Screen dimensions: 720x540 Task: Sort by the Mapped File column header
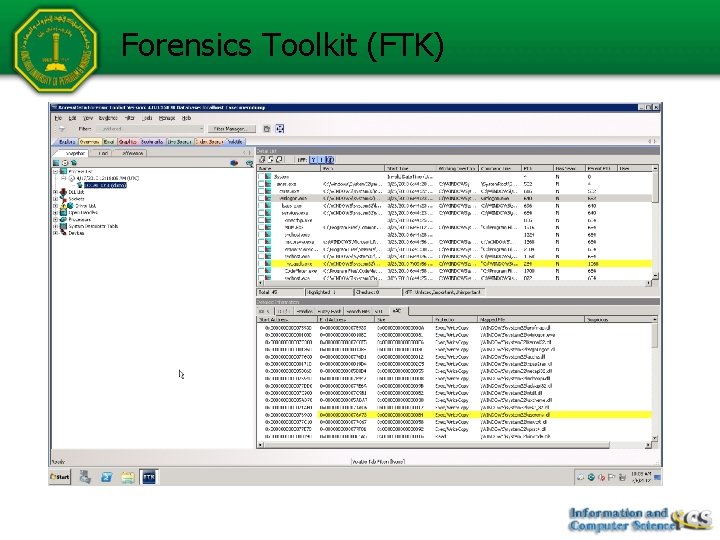click(531, 320)
